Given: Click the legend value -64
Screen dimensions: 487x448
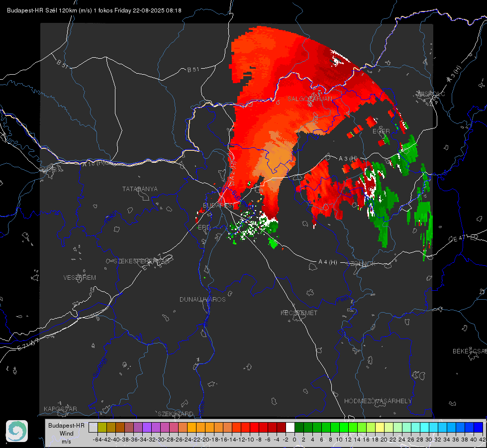Looking at the screenshot, I should (x=97, y=440).
